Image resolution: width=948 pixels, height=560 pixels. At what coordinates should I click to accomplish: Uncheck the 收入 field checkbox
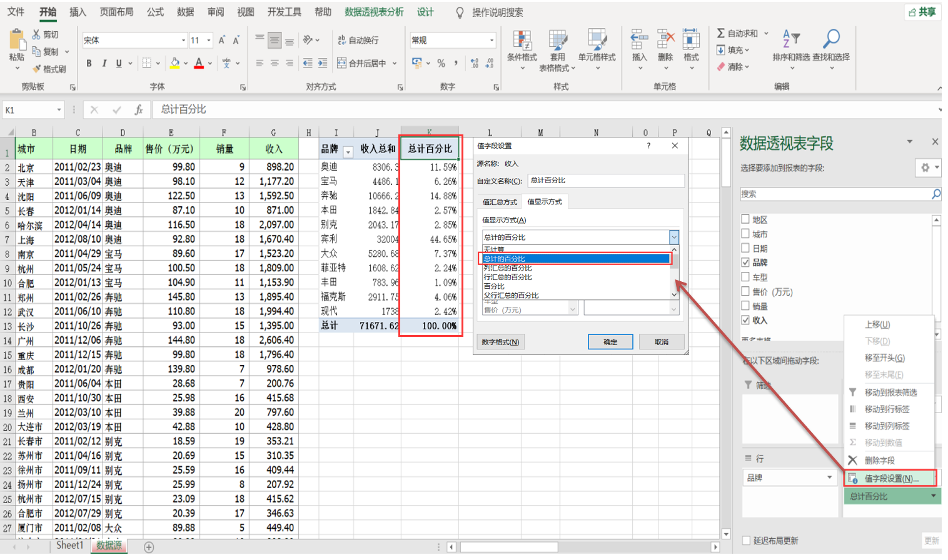tap(745, 320)
